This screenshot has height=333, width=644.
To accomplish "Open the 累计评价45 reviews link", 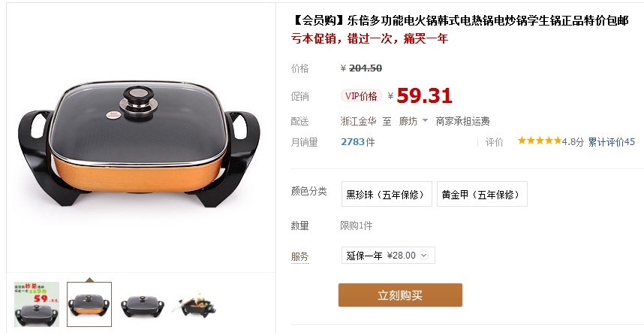I will [x=611, y=142].
